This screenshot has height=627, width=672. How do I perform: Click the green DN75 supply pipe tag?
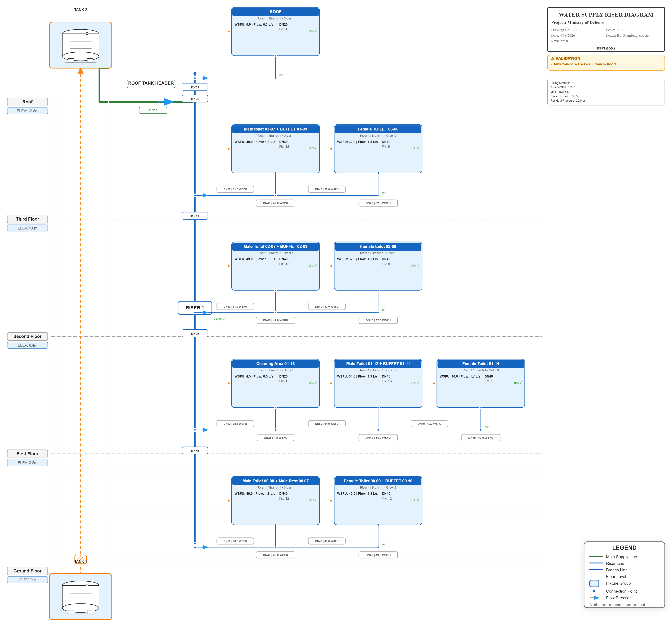[x=153, y=110]
